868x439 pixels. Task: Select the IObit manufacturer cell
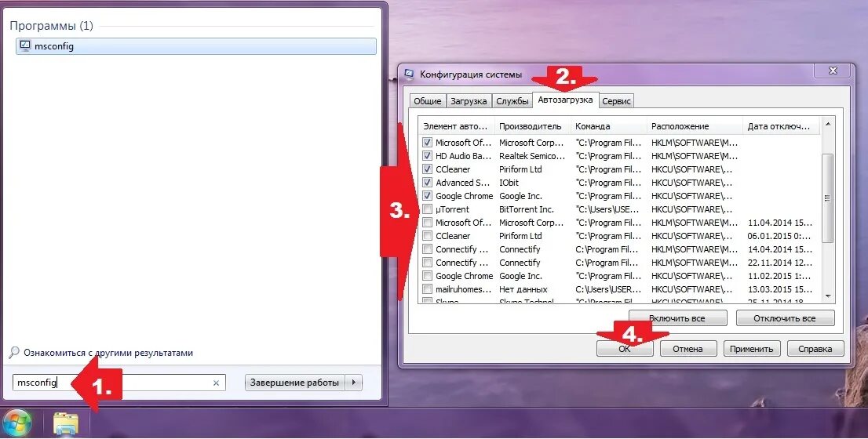509,183
